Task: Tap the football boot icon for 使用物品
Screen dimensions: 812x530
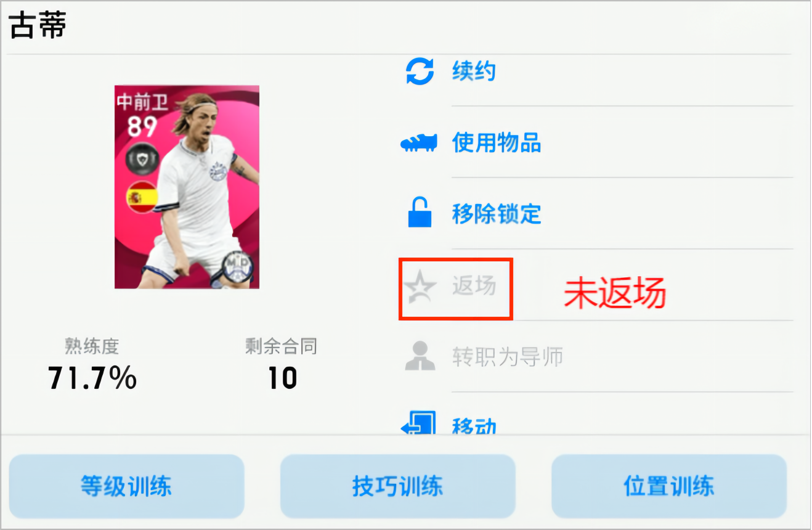Action: pyautogui.click(x=419, y=143)
